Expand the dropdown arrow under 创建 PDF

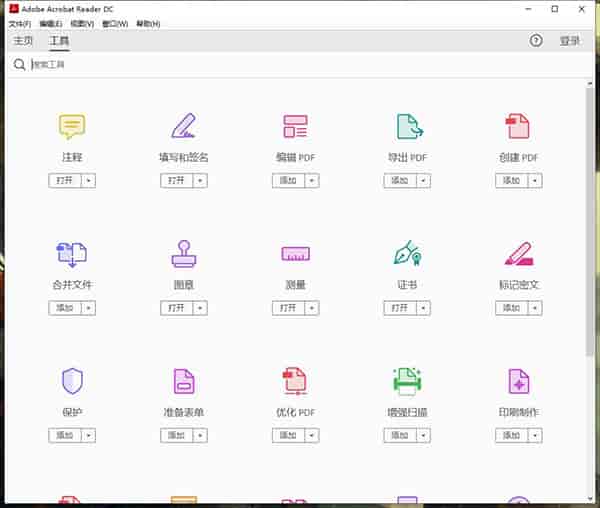pyautogui.click(x=535, y=180)
